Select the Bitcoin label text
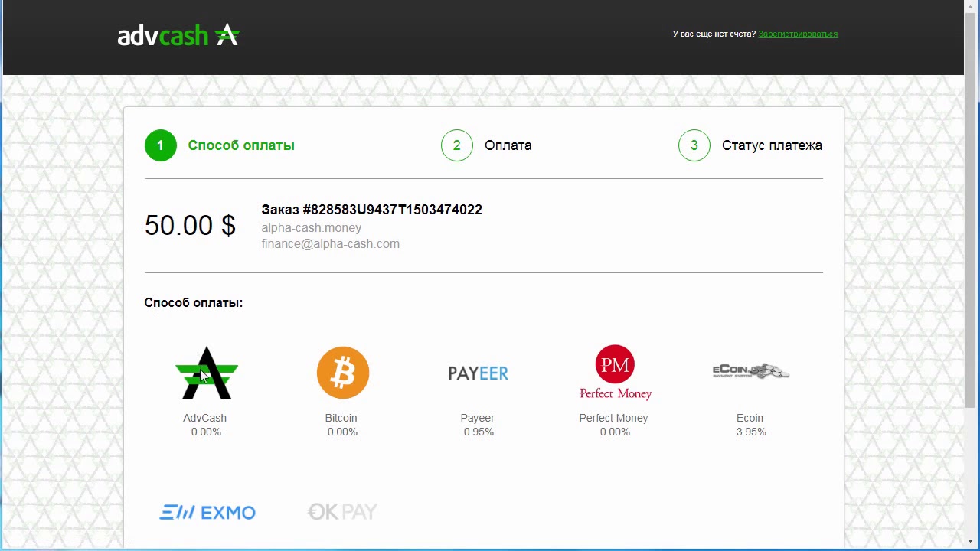 tap(341, 418)
